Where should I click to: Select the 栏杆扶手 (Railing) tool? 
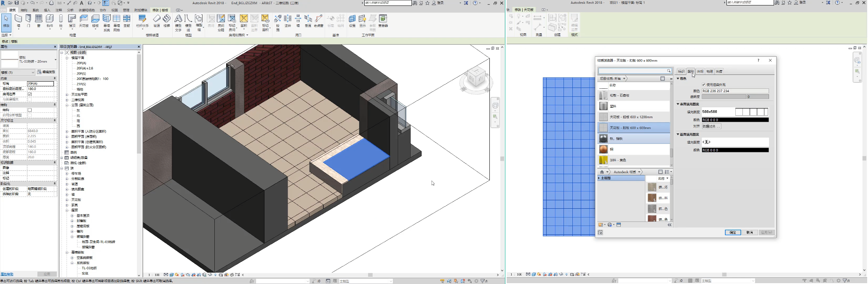142,21
